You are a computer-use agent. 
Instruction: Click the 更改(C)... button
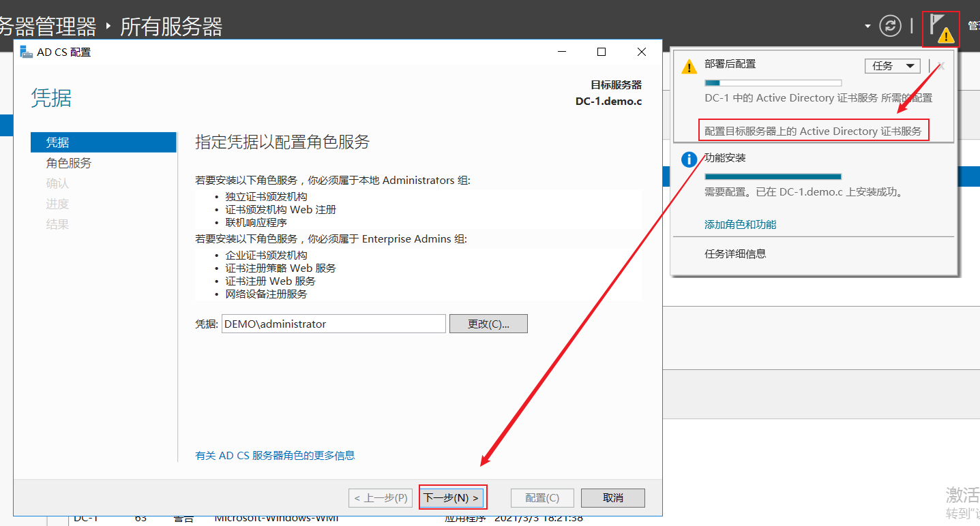click(x=488, y=324)
